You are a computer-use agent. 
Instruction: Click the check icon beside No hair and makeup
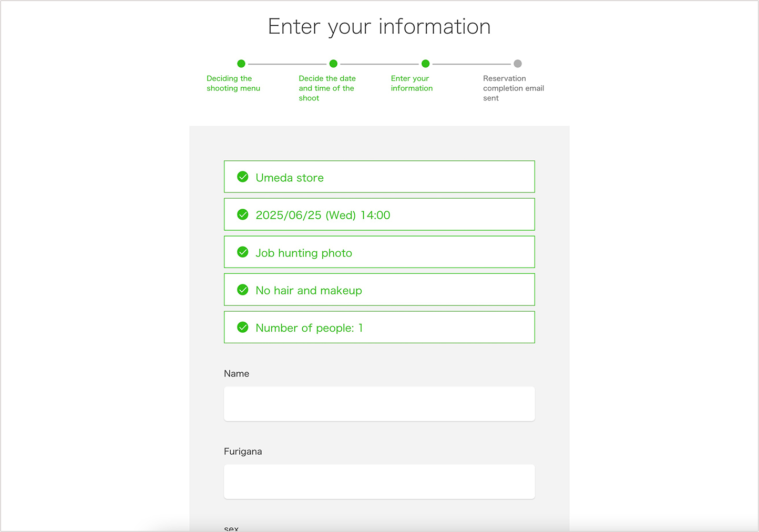pos(242,290)
